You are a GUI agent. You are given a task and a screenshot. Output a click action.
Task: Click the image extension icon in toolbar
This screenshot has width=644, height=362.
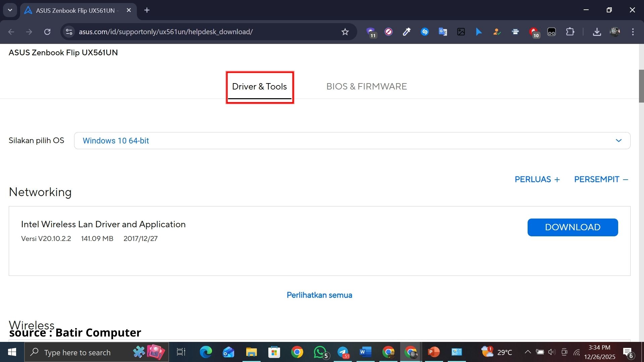coord(461,32)
